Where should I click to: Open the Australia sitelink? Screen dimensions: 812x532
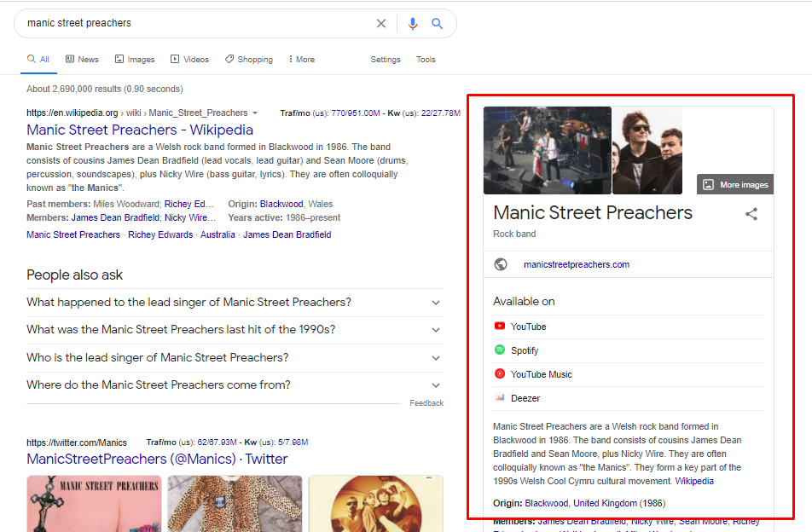(x=217, y=235)
